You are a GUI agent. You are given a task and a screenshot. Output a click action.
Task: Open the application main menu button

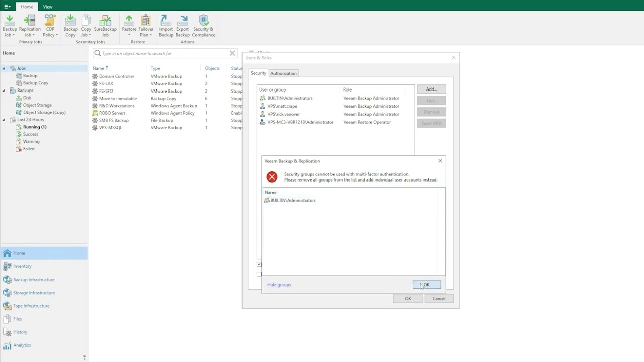click(x=7, y=7)
